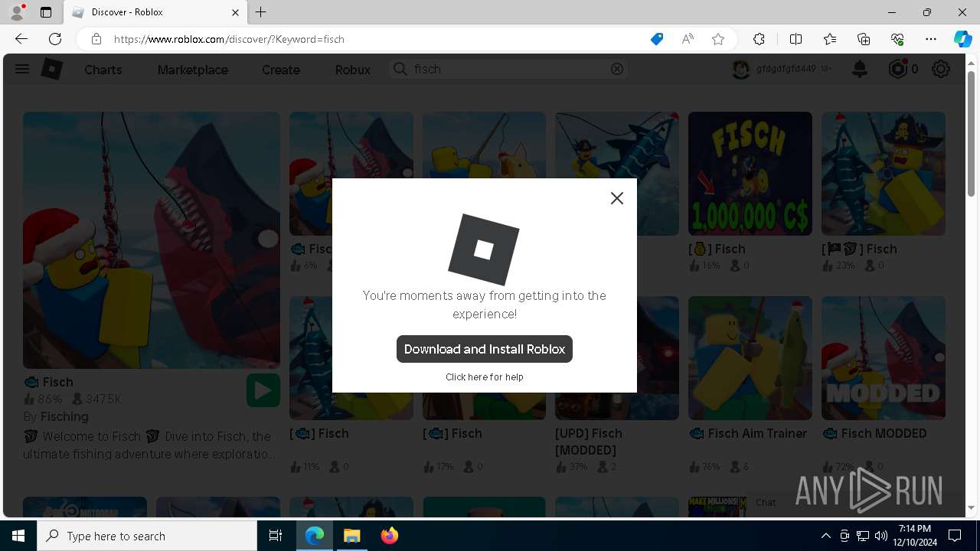
Task: Open Browser essentials icon
Action: (x=897, y=39)
